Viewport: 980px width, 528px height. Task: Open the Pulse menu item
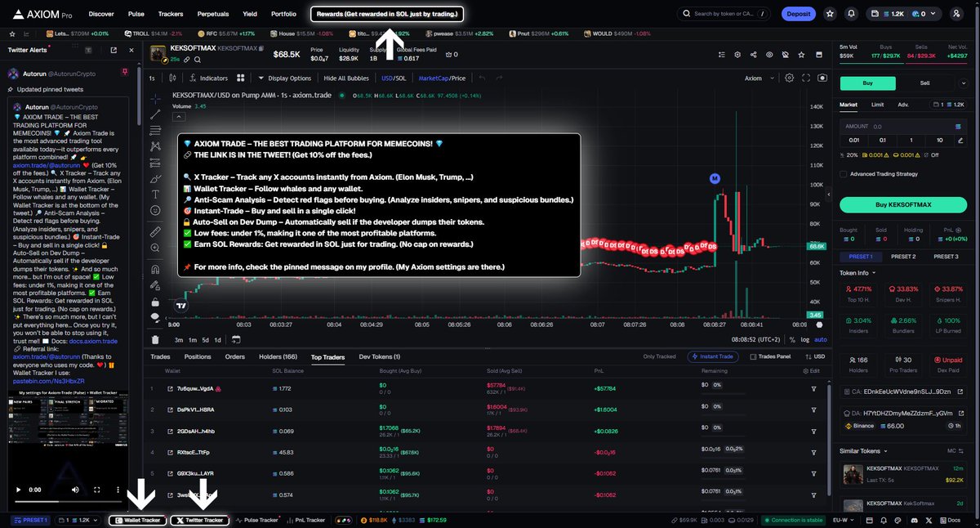136,14
